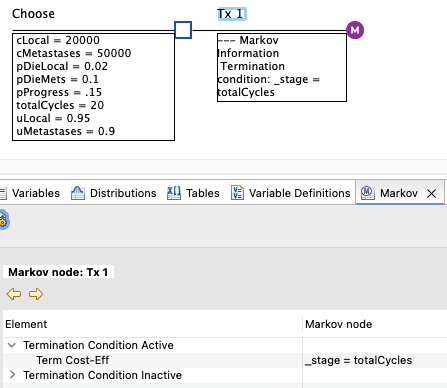
Task: Collapse Termination Condition Active row
Action: point(12,345)
